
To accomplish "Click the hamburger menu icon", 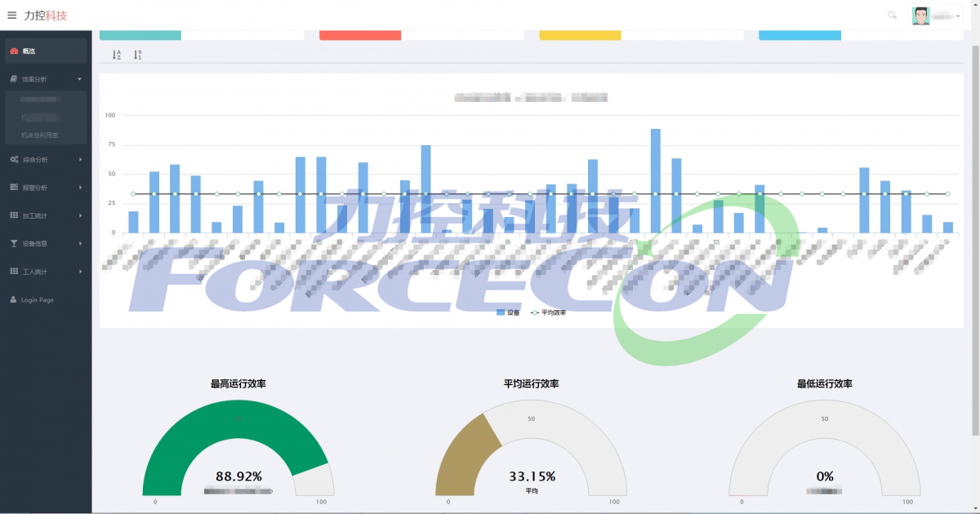I will [11, 15].
